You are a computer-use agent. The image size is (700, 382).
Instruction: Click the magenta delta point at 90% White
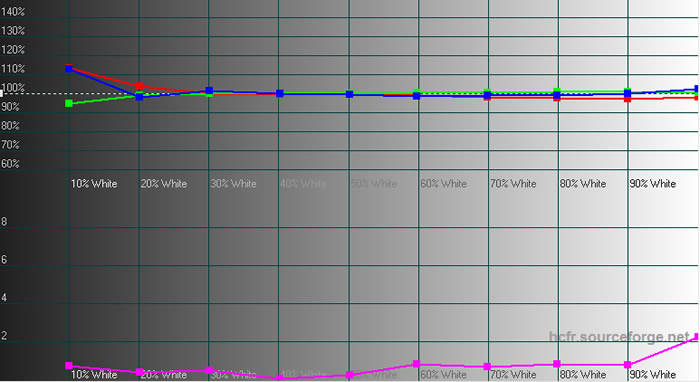628,365
